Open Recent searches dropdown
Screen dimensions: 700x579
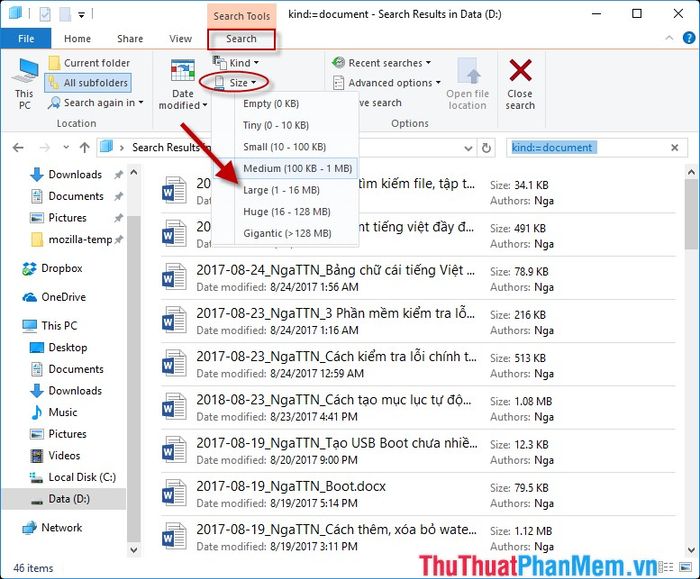coord(382,63)
